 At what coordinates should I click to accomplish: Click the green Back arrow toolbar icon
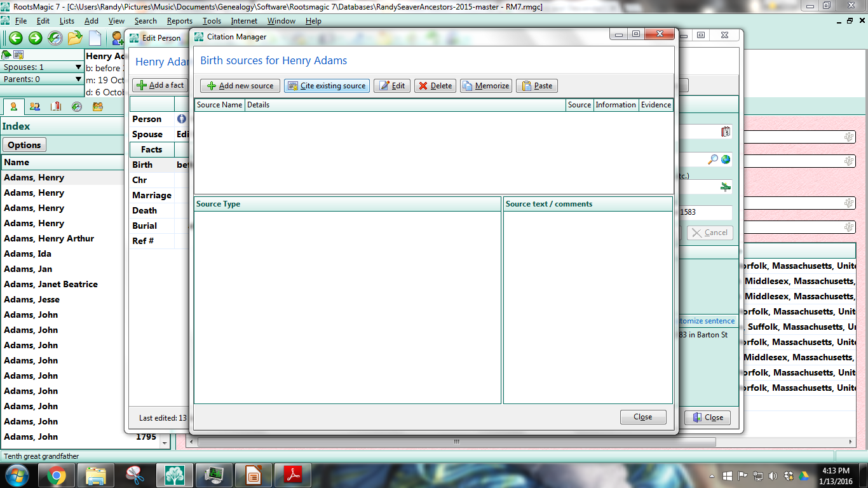pos(15,38)
